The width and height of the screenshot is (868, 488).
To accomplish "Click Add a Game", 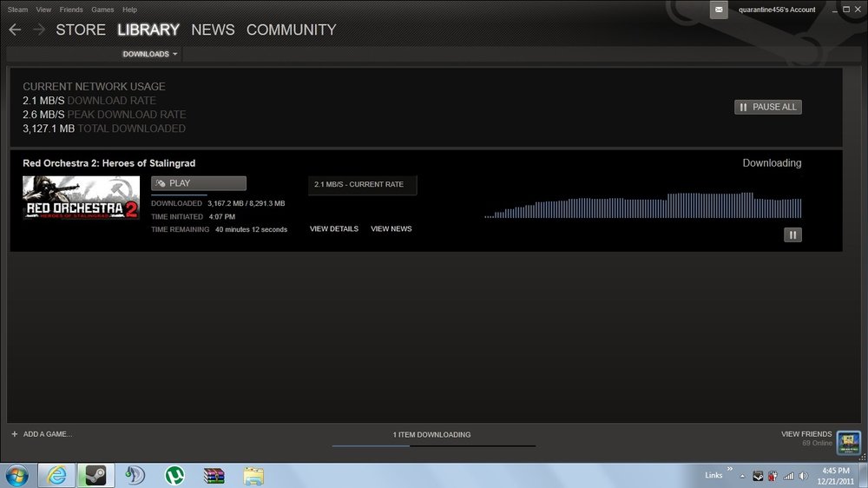I will pos(48,434).
